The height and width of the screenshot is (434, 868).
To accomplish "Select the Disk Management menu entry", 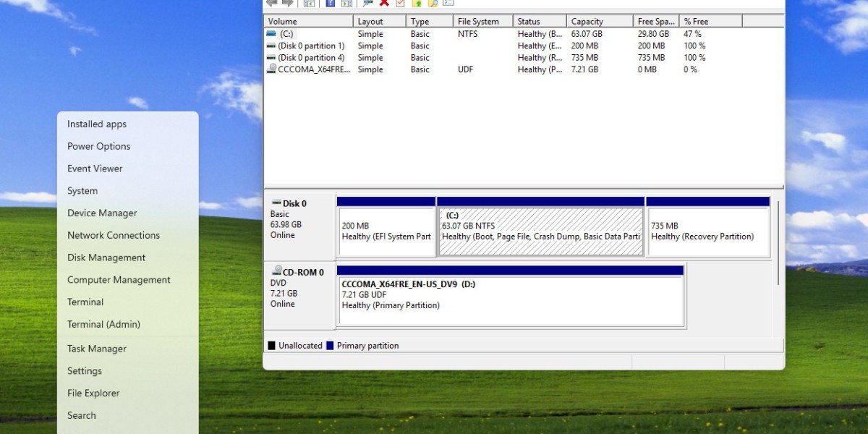I will (106, 258).
